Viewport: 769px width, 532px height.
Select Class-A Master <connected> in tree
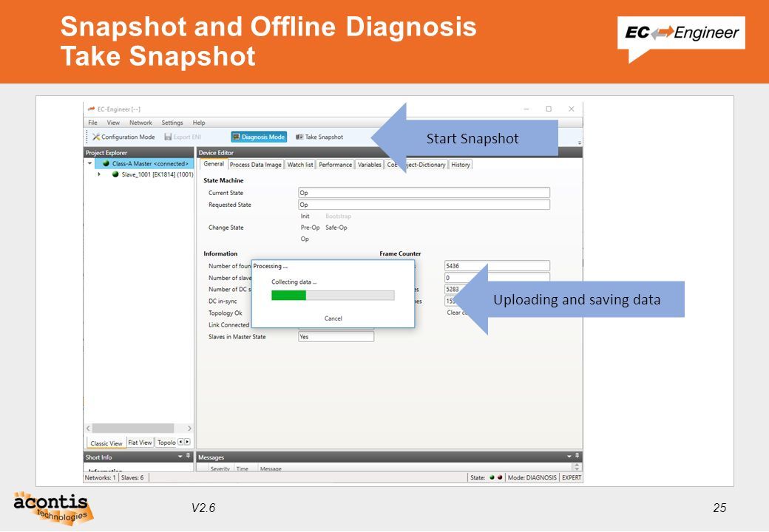(x=145, y=163)
